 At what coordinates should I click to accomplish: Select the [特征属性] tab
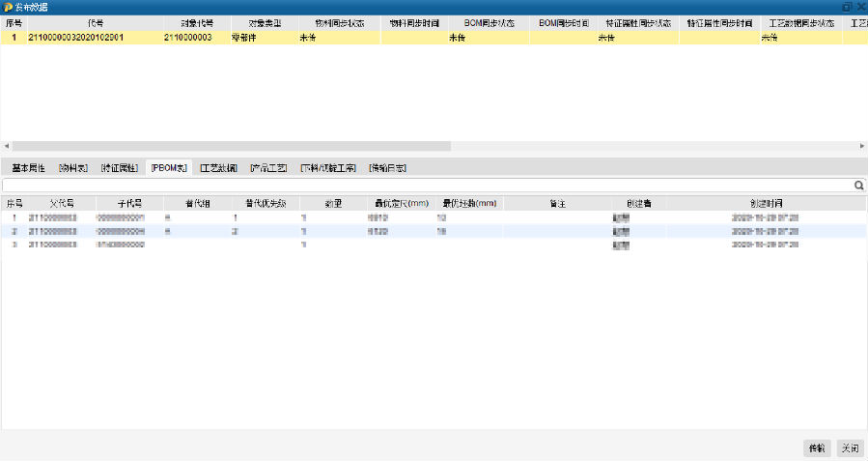point(121,167)
